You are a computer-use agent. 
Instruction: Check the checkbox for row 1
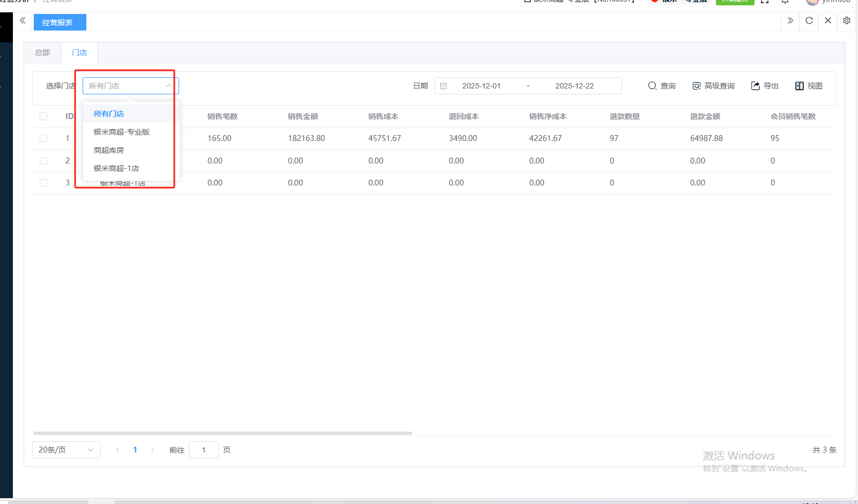pyautogui.click(x=43, y=138)
